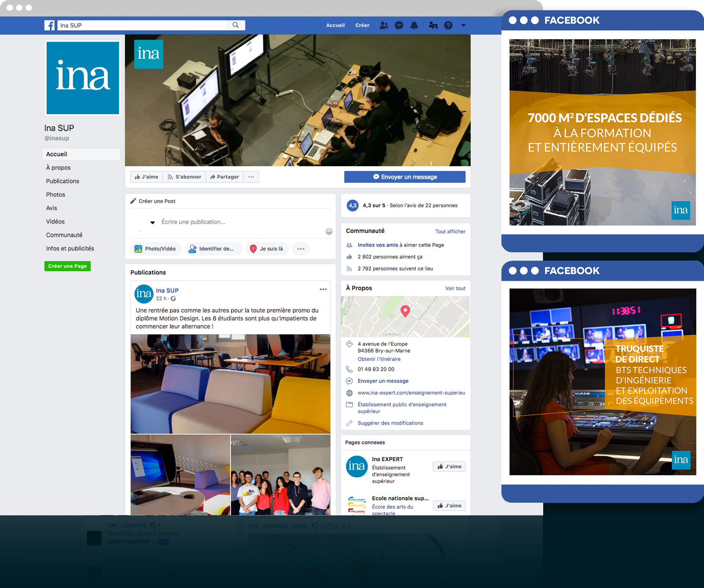Click the Je suis là check-in button
Screen dimensions: 704x588
coord(267,249)
